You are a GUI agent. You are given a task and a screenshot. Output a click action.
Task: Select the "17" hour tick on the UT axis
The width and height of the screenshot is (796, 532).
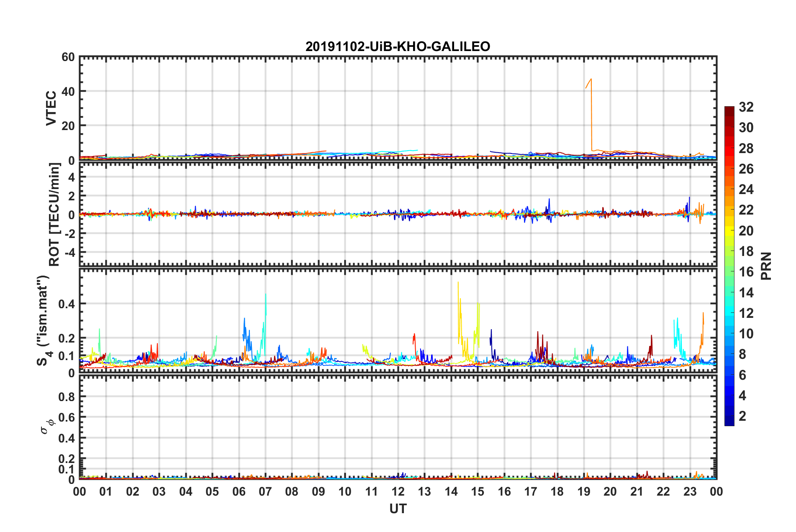[531, 491]
